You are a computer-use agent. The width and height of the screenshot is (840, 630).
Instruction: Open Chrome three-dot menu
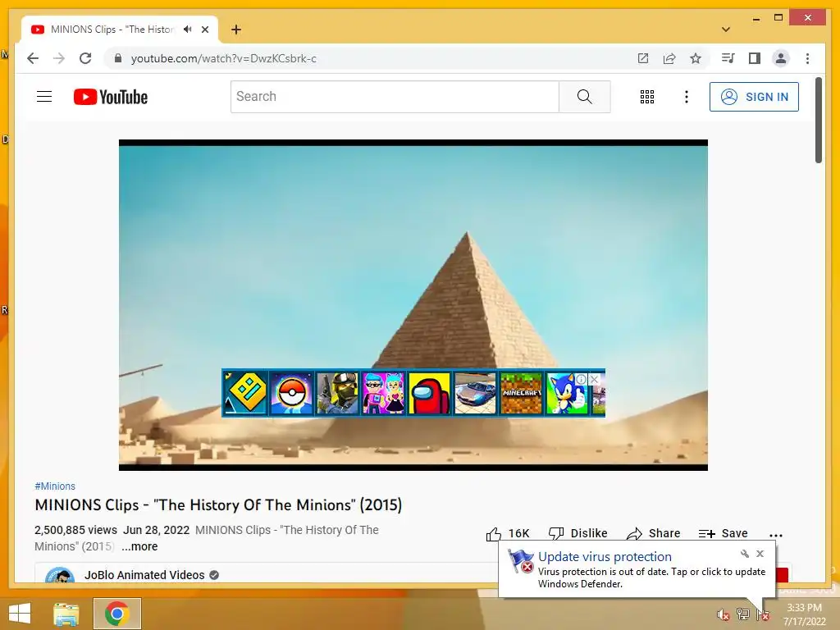(807, 58)
